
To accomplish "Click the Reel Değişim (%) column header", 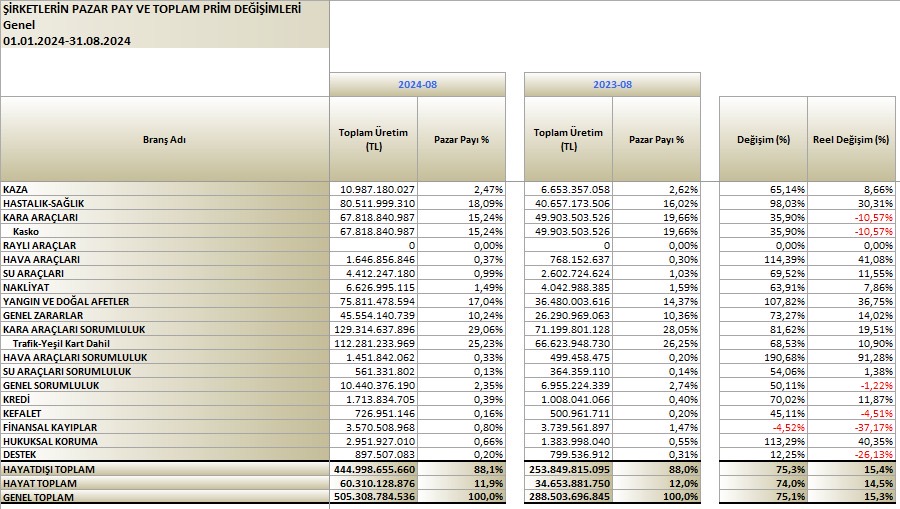I will pyautogui.click(x=851, y=139).
